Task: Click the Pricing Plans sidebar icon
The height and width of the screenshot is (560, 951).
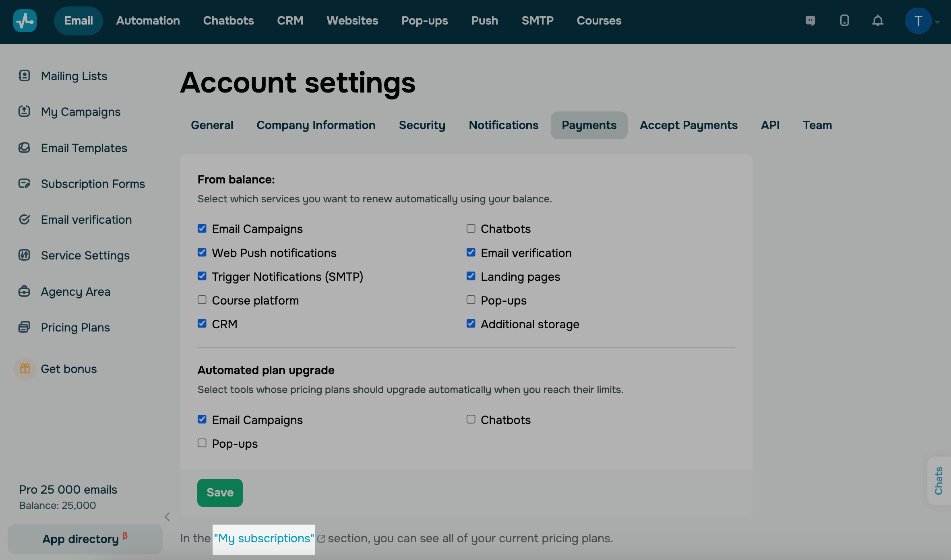Action: [x=24, y=327]
